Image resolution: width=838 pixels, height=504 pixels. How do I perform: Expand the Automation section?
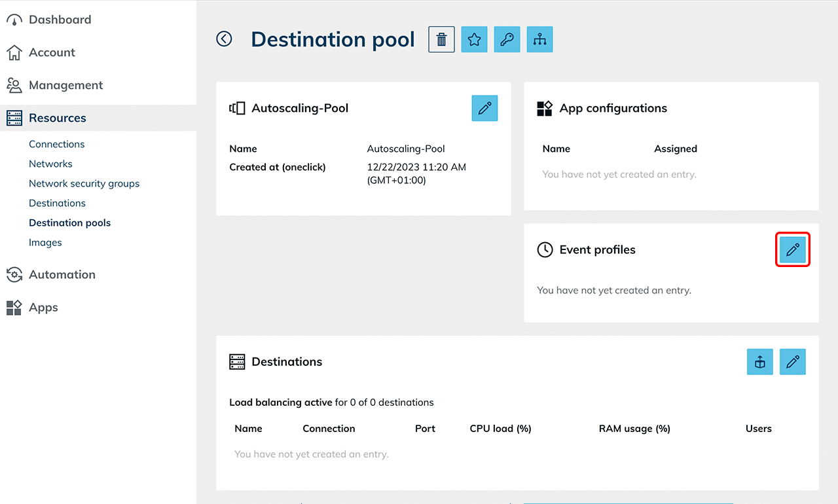(62, 274)
